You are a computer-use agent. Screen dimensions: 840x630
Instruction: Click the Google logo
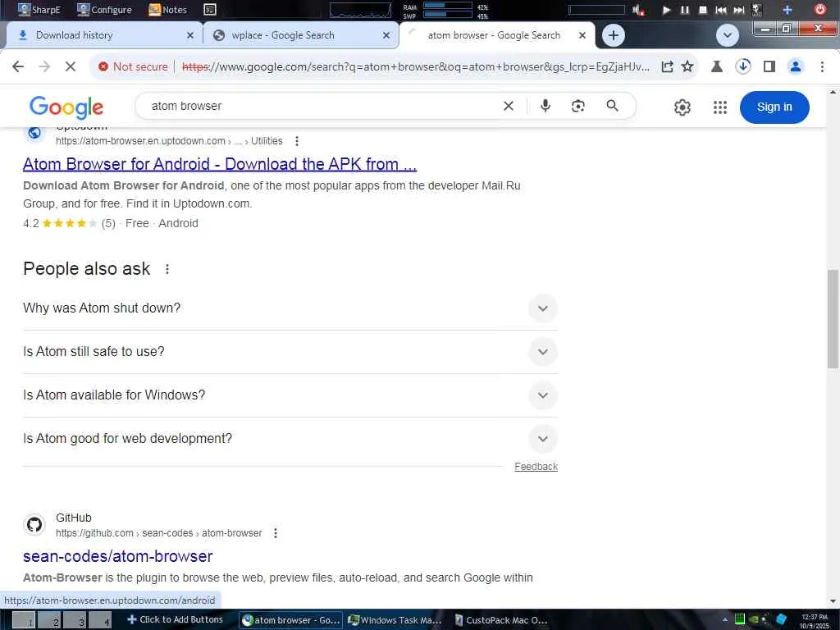(x=66, y=107)
